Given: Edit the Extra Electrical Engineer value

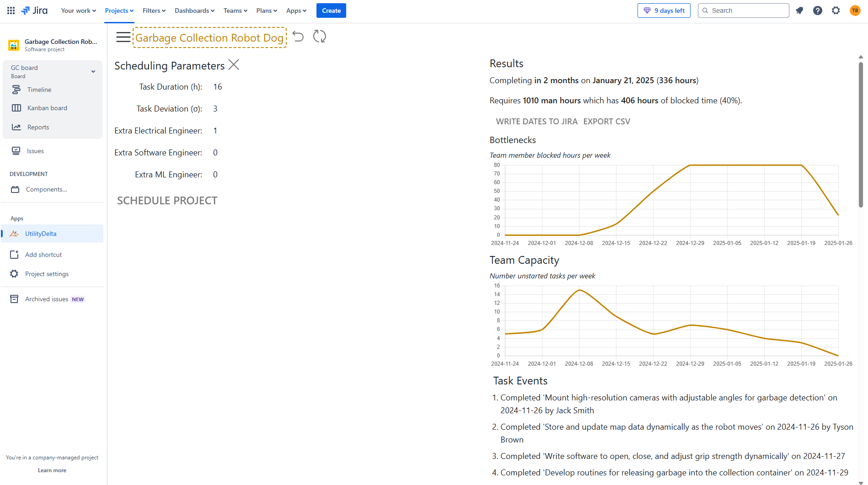Looking at the screenshot, I should pyautogui.click(x=215, y=131).
